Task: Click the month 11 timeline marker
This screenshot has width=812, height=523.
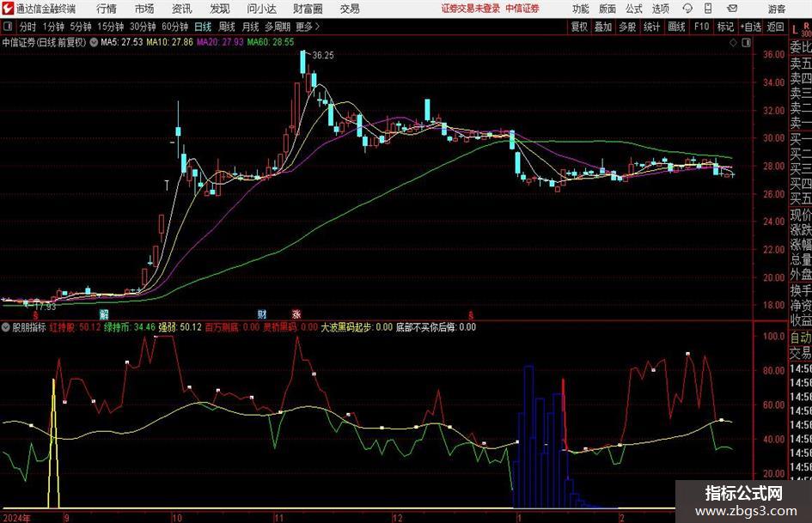Action: [x=278, y=518]
